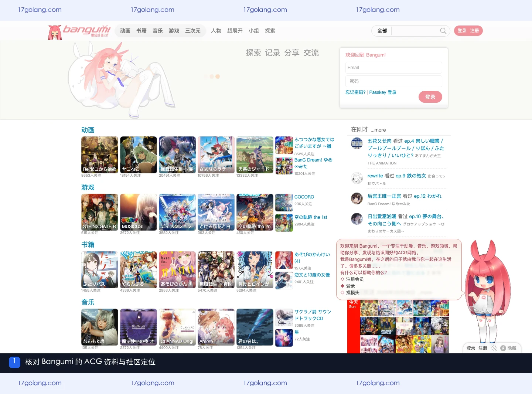
Task: Open the 书籍 nav menu
Action: (141, 31)
